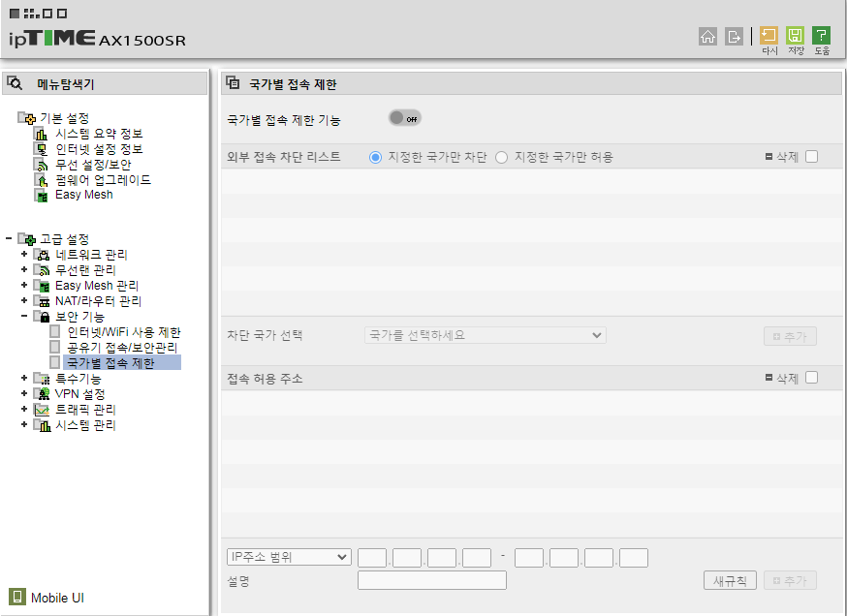
Task: Click the logout door icon
Action: click(x=734, y=36)
